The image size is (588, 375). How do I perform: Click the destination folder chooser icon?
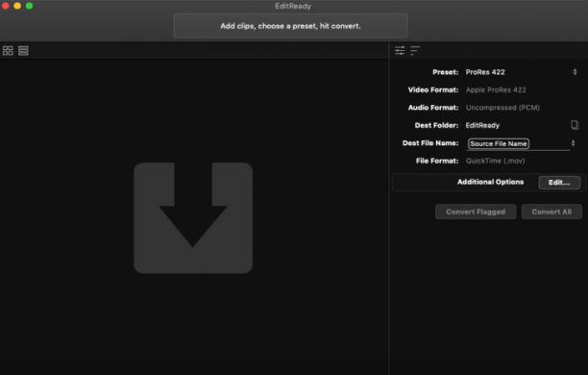point(575,125)
